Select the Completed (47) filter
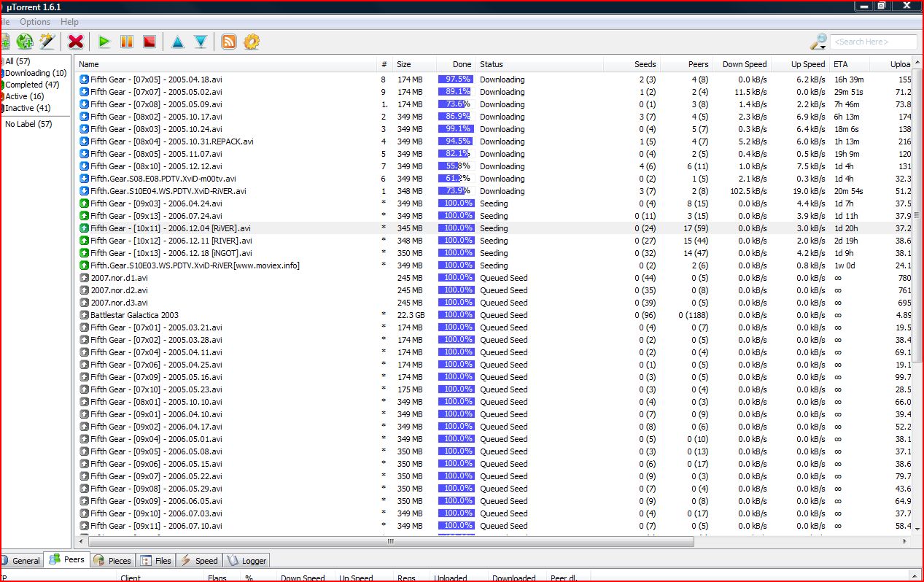The height and width of the screenshot is (582, 924). tap(34, 85)
